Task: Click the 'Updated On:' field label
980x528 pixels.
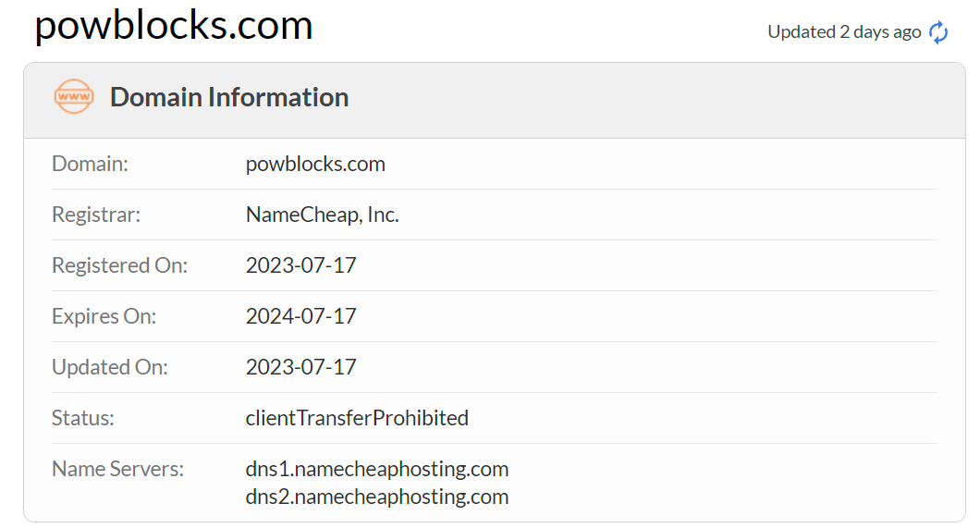Action: coord(110,367)
